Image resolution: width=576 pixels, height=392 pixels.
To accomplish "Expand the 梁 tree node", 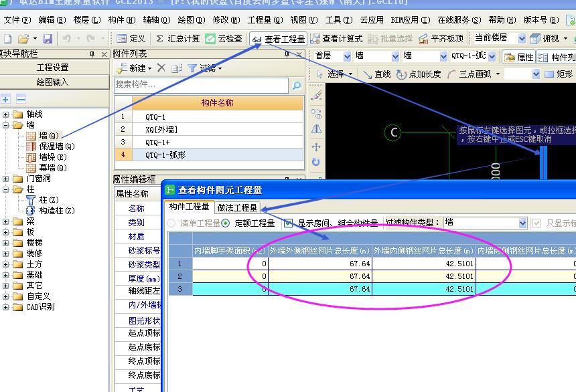I will [5, 221].
